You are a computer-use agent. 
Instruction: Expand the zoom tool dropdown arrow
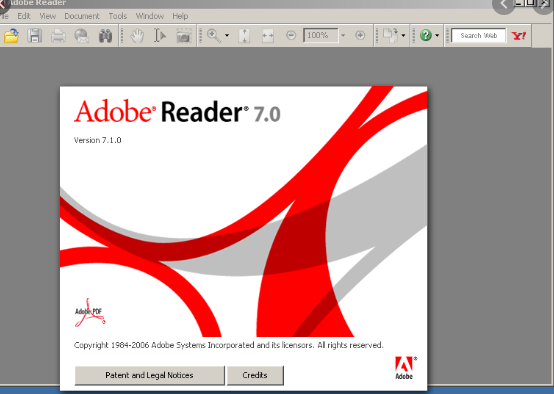pyautogui.click(x=227, y=35)
